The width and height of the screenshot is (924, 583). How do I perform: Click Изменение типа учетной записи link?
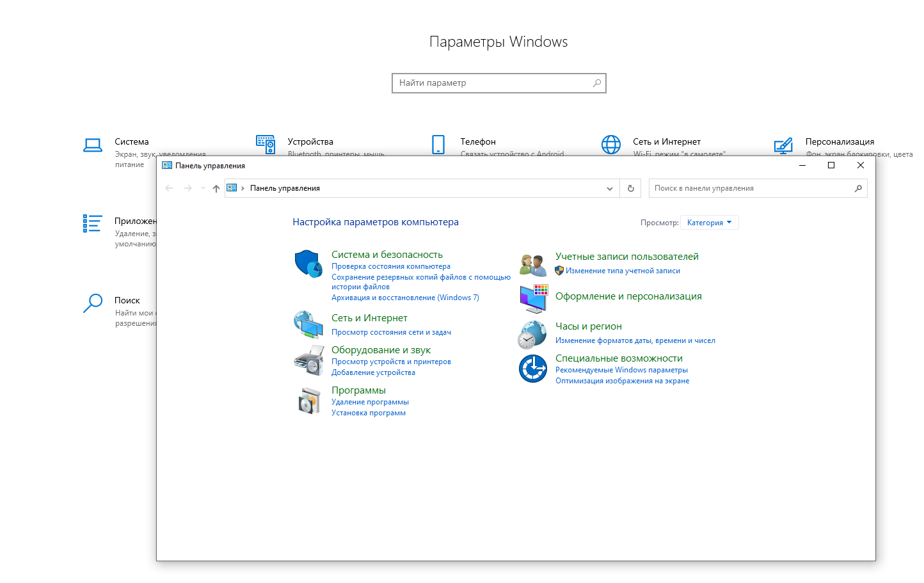[x=622, y=271]
